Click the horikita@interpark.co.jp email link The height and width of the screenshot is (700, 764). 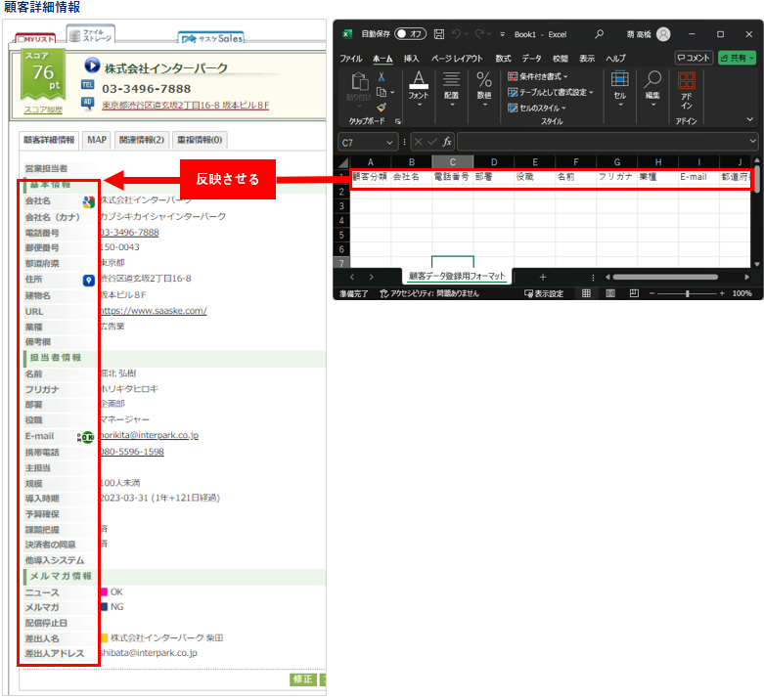click(x=149, y=435)
